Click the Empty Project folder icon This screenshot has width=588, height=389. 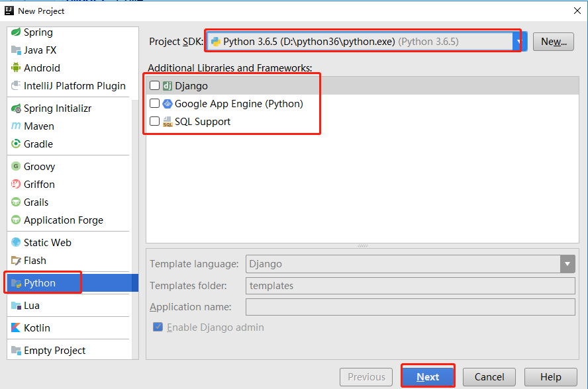pyautogui.click(x=16, y=351)
